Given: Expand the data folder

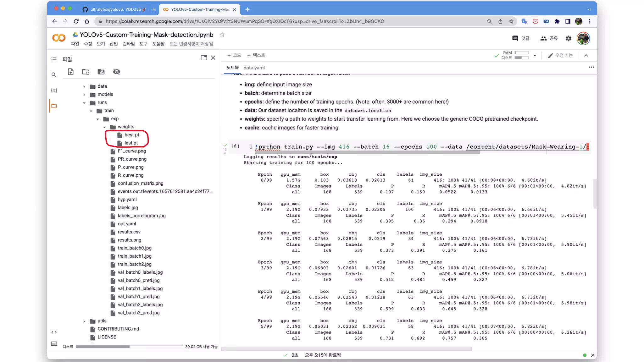Looking at the screenshot, I should 84,86.
